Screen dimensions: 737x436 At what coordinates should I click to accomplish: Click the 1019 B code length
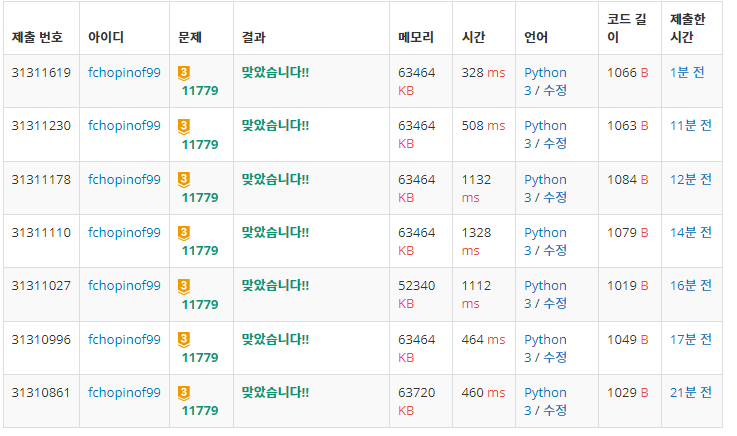pyautogui.click(x=627, y=286)
